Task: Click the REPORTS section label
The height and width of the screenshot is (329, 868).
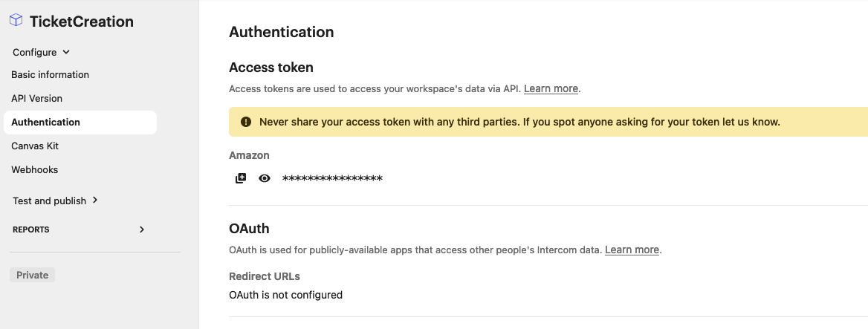Action: click(x=31, y=229)
